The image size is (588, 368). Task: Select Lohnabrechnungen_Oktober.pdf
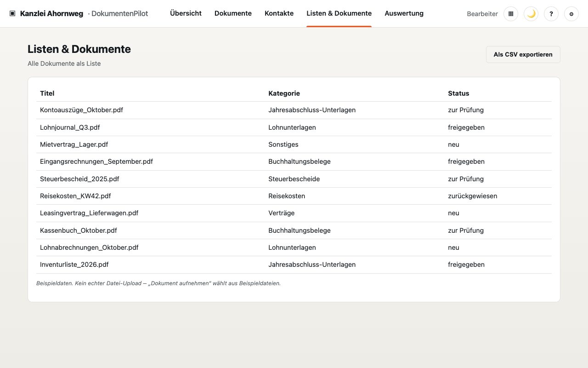click(x=89, y=247)
